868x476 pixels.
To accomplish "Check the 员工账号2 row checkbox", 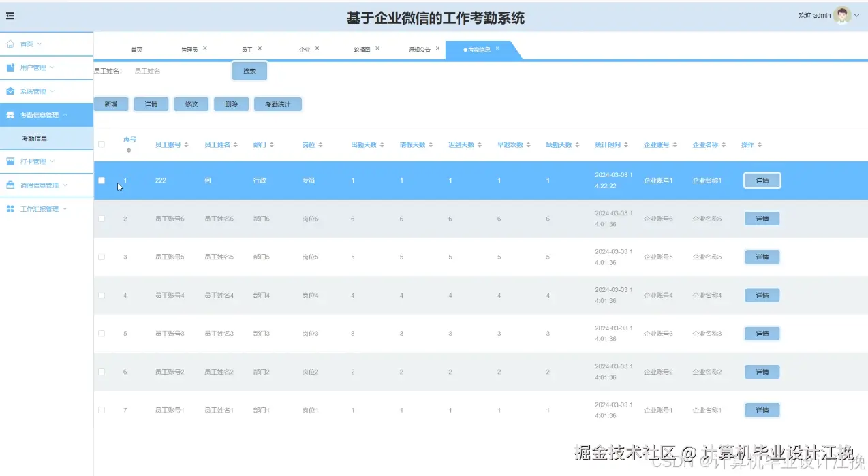I will point(102,372).
